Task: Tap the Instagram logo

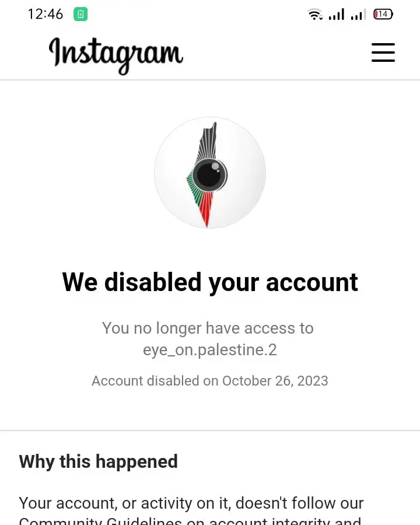Action: click(x=116, y=55)
